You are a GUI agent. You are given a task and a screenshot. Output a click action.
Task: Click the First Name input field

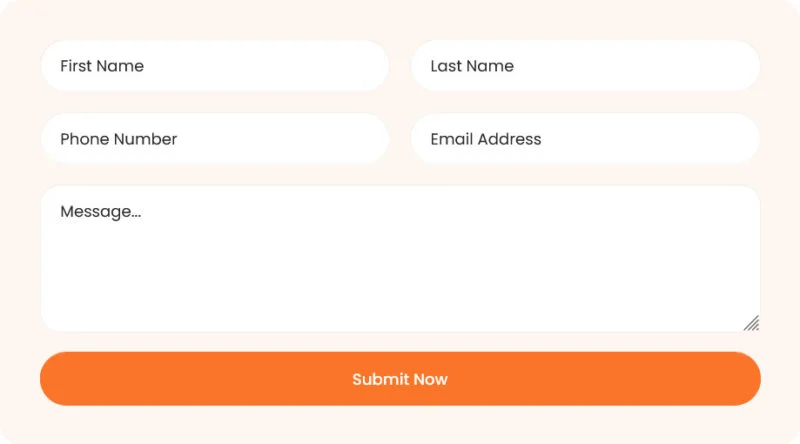coord(214,66)
